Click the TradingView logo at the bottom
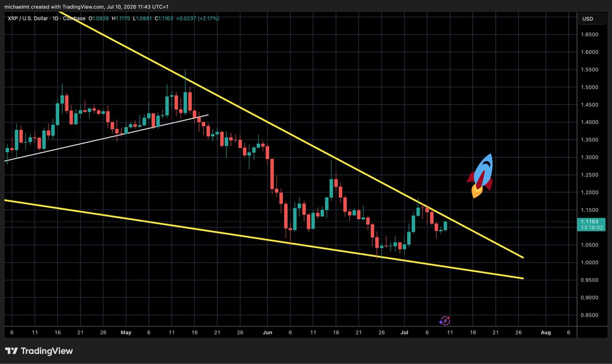 (39, 351)
